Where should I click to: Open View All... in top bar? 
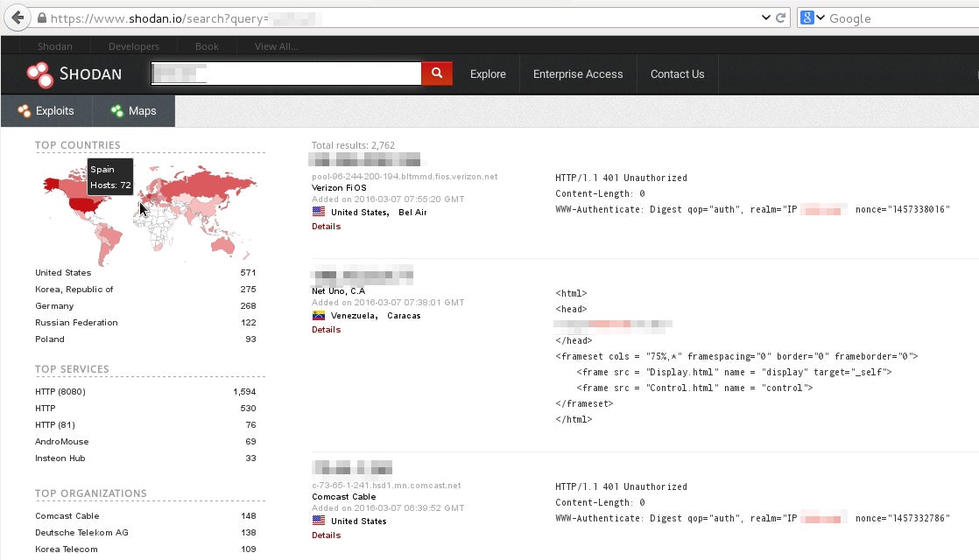pos(276,46)
